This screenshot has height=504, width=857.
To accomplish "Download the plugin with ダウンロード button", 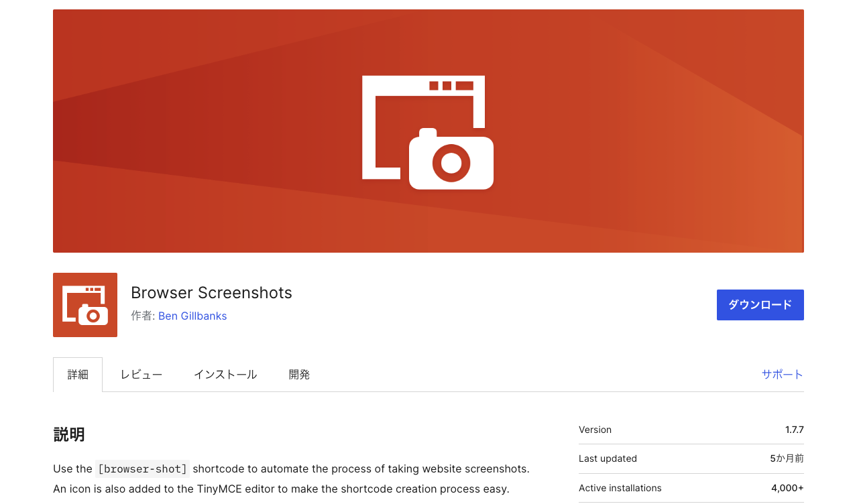I will click(760, 305).
